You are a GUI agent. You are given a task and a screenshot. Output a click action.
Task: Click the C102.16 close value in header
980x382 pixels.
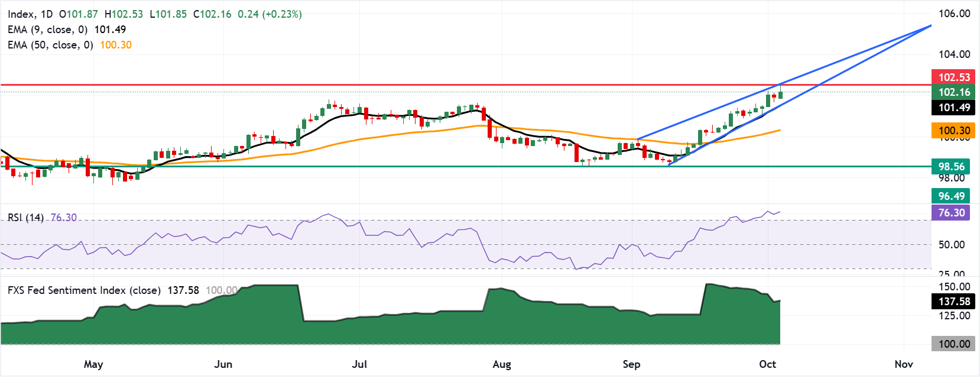[x=212, y=14]
